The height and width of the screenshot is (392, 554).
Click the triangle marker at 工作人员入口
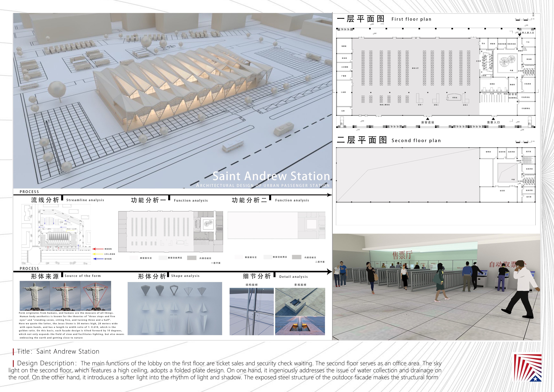coord(520,35)
